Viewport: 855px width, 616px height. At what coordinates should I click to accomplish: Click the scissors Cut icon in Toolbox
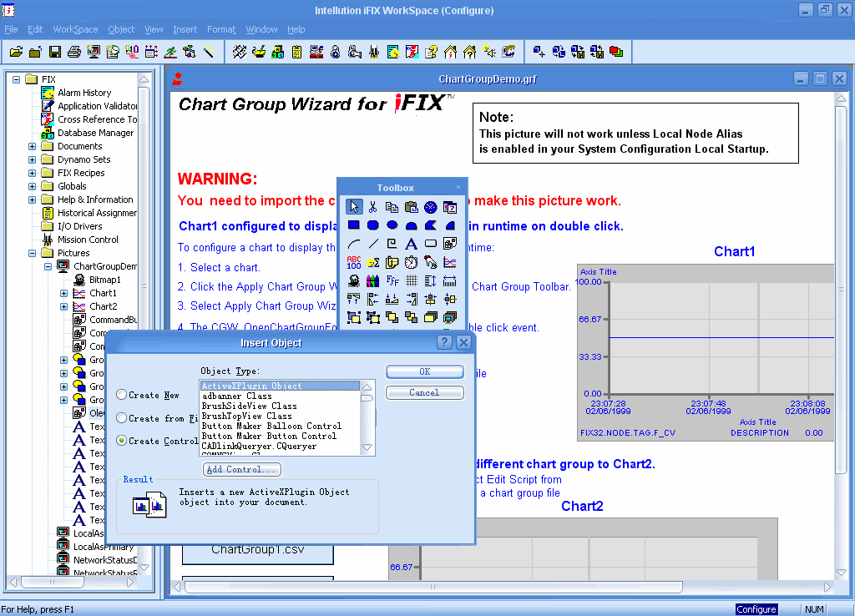pos(373,207)
